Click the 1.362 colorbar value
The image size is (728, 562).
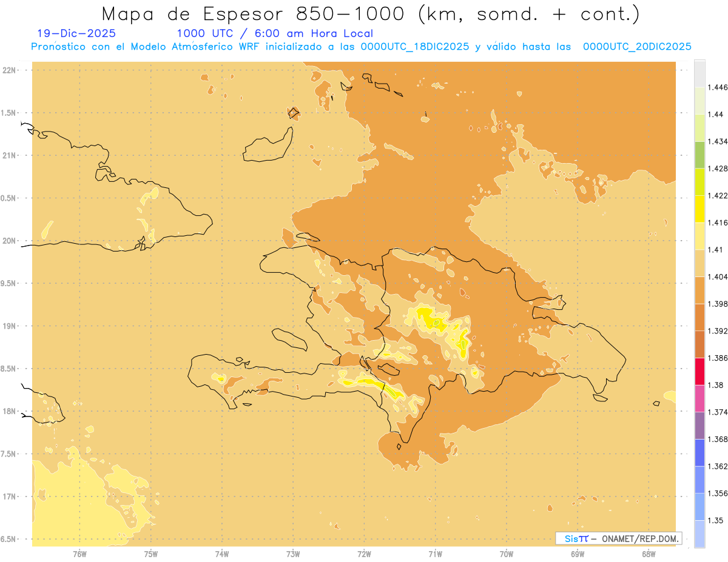point(718,466)
